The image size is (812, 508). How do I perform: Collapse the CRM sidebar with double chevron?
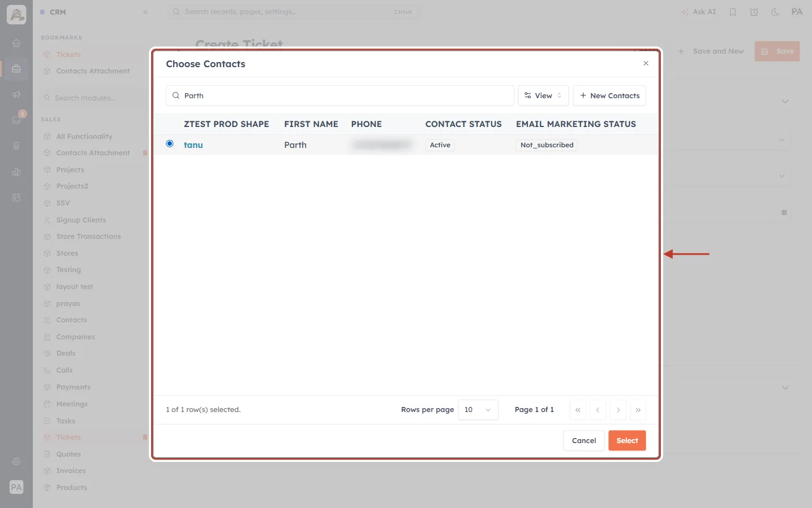(x=145, y=12)
